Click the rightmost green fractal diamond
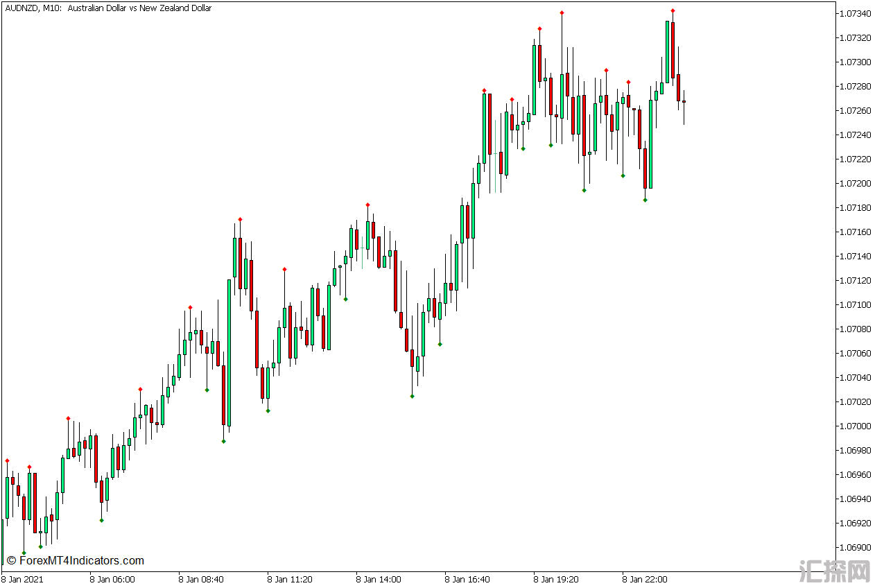The image size is (884, 588). 645,200
